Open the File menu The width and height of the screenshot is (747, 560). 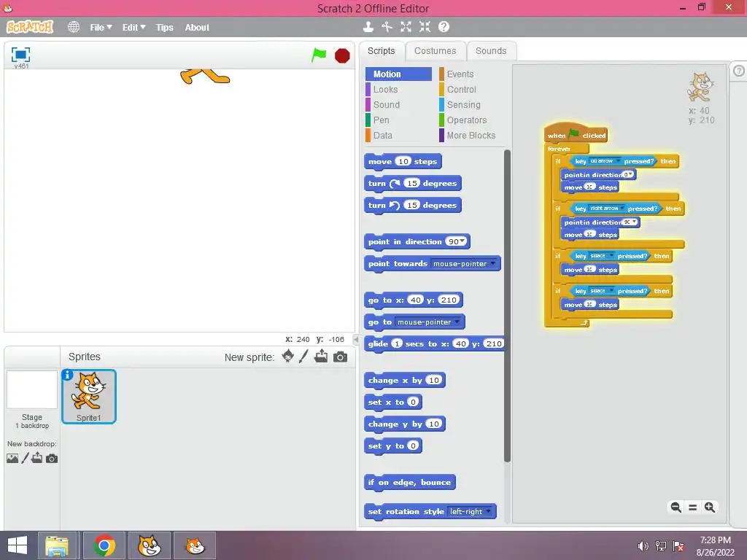(x=101, y=28)
